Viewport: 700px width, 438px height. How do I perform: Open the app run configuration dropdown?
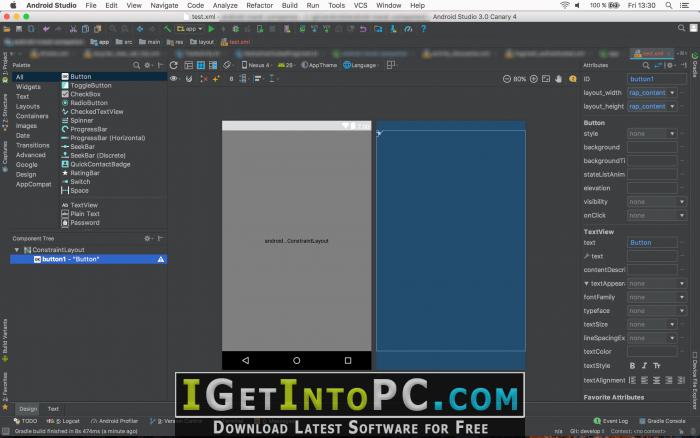(x=190, y=29)
